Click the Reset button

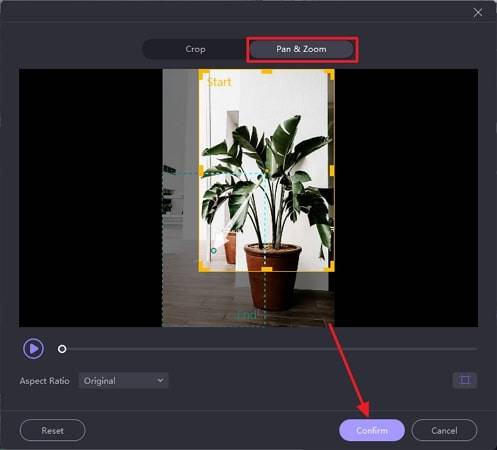tap(53, 430)
